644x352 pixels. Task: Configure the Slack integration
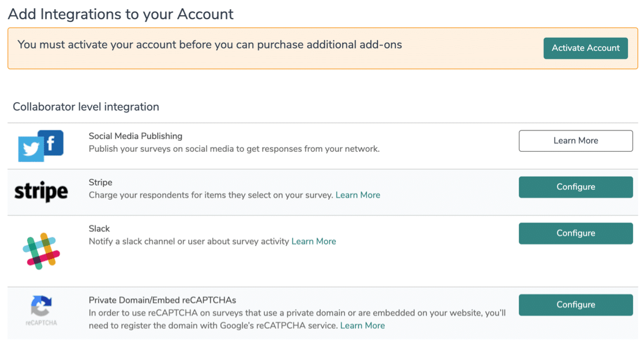575,233
